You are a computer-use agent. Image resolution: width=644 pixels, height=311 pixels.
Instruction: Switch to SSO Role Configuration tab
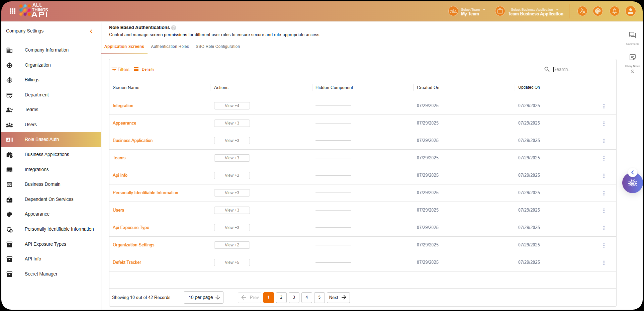point(217,47)
